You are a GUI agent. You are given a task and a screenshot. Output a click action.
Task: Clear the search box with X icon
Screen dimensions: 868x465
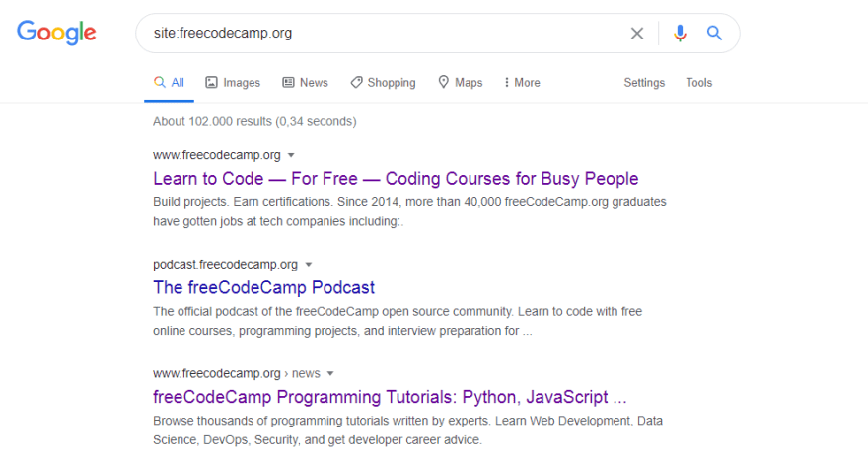click(637, 34)
